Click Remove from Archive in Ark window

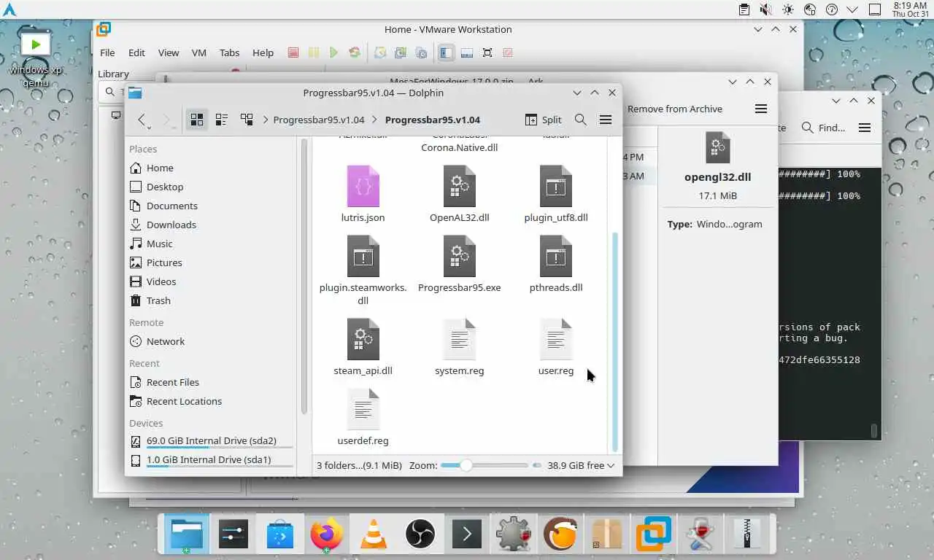tap(675, 109)
